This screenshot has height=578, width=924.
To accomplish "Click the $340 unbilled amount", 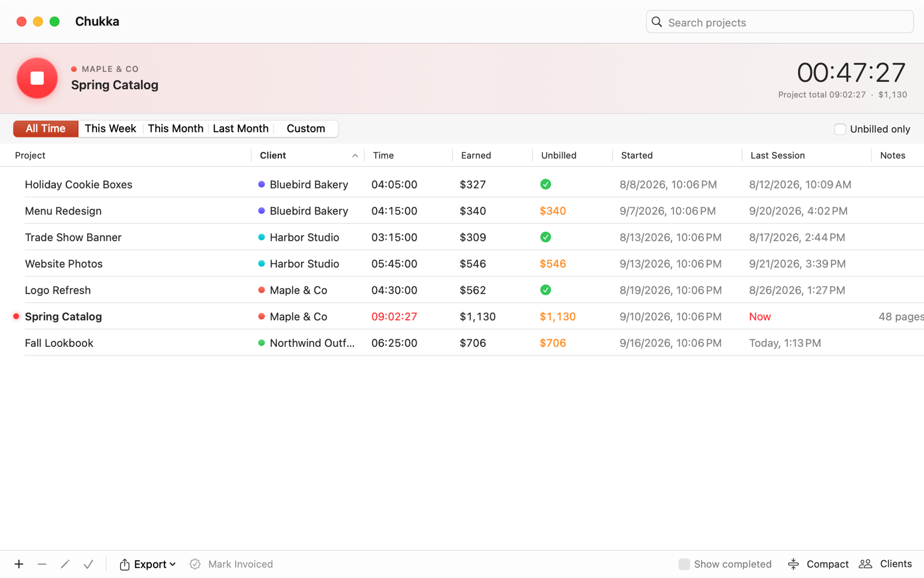I will pos(553,211).
